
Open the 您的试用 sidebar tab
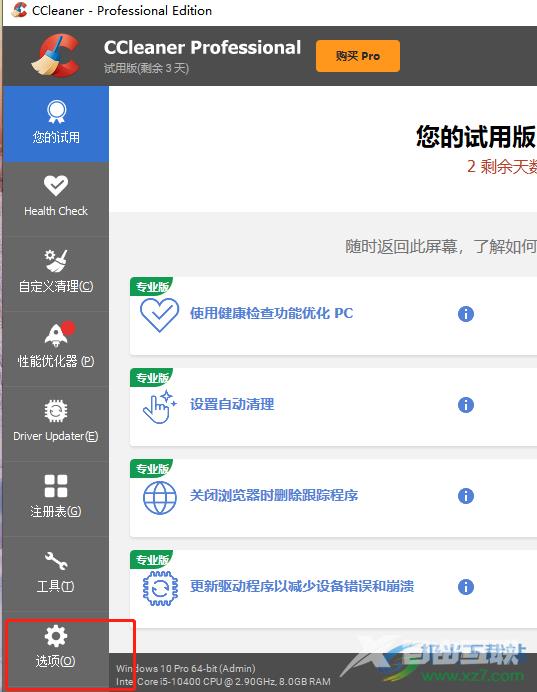pyautogui.click(x=56, y=124)
